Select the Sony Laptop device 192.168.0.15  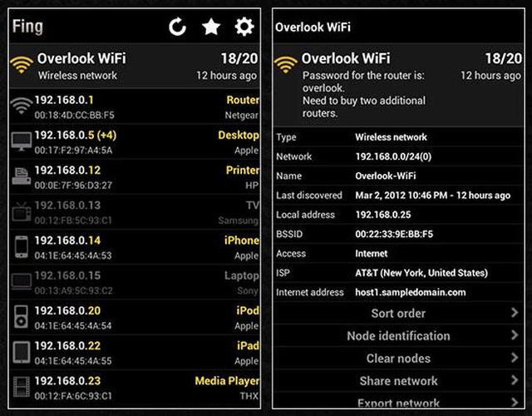click(135, 282)
